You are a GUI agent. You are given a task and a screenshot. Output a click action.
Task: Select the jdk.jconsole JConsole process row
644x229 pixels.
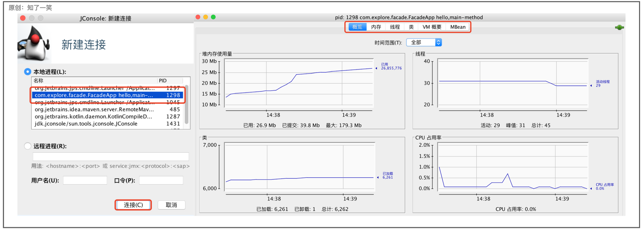pyautogui.click(x=107, y=124)
